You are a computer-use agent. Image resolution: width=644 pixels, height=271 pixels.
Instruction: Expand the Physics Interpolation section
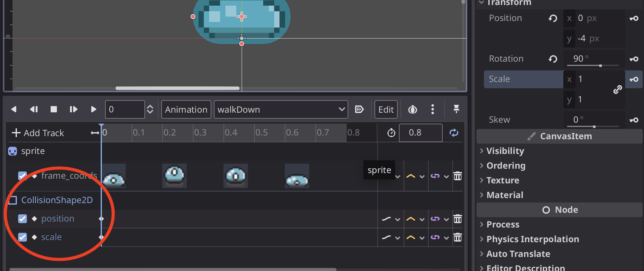[x=532, y=239]
